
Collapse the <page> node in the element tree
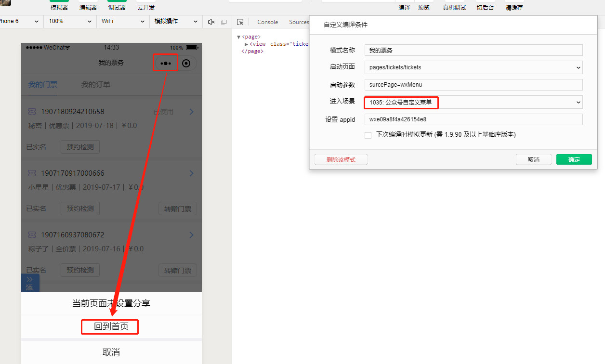(x=238, y=37)
